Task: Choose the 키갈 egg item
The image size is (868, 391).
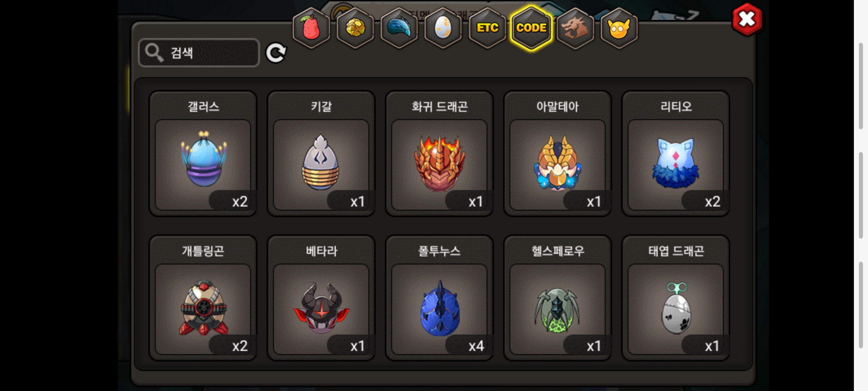Action: tap(321, 154)
